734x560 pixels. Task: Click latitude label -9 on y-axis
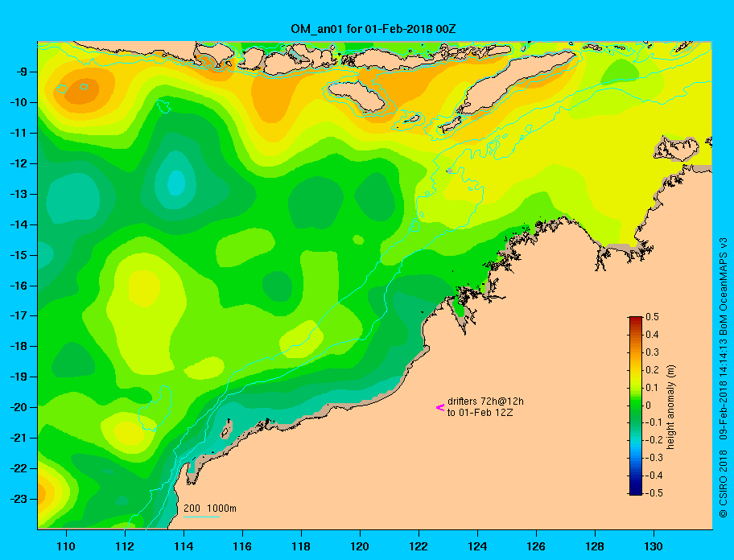pos(21,72)
